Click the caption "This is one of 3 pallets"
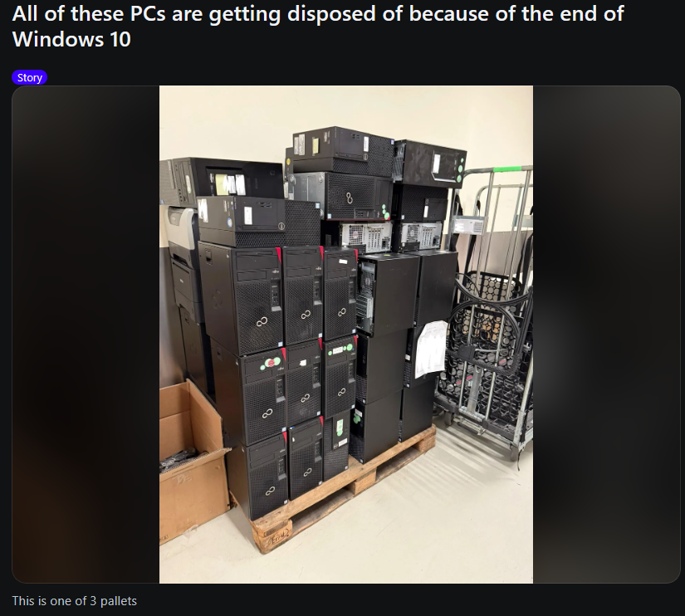685x616 pixels. (74, 601)
